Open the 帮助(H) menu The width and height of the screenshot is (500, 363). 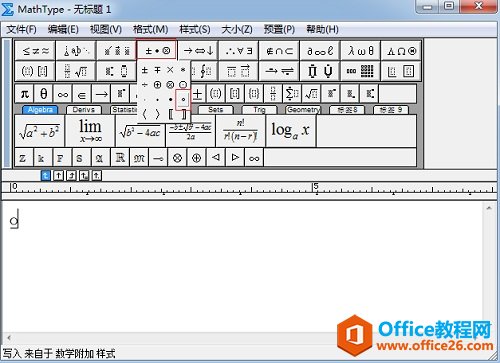click(322, 30)
